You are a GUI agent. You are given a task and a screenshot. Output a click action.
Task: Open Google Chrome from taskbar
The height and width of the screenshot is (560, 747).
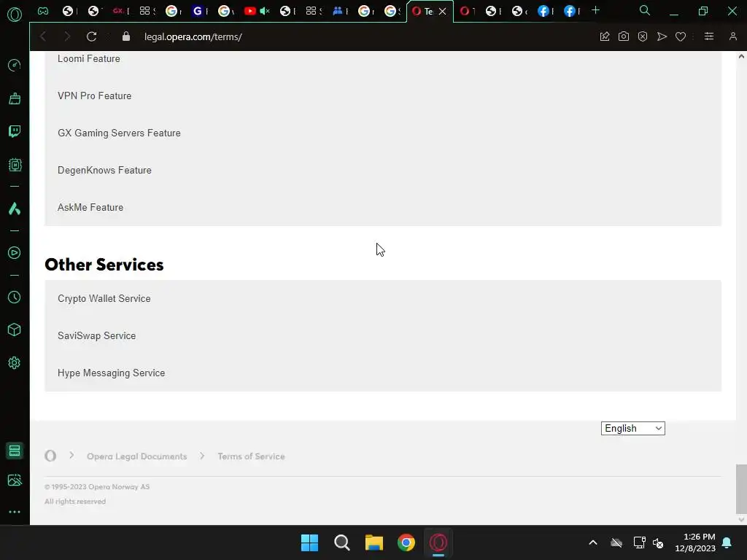click(x=406, y=542)
